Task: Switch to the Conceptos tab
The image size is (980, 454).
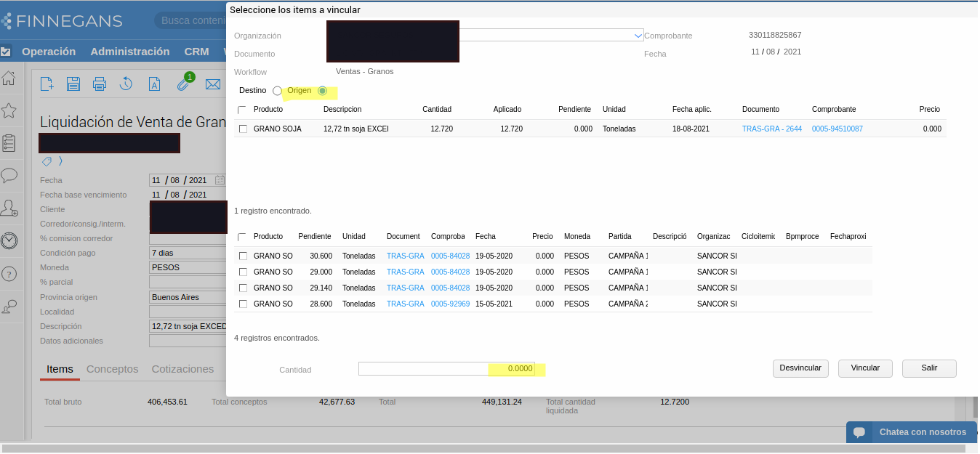Action: tap(112, 369)
